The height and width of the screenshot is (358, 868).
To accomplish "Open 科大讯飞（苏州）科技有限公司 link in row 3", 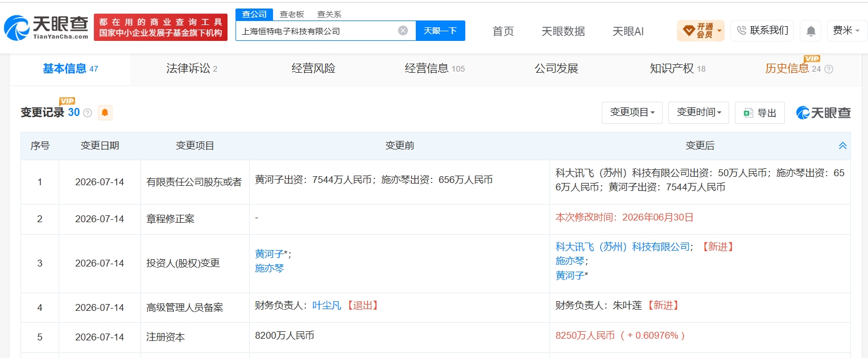I will click(x=622, y=247).
